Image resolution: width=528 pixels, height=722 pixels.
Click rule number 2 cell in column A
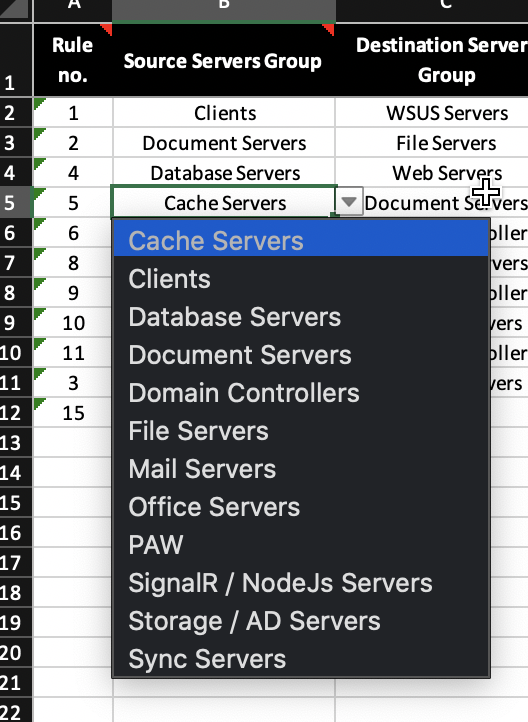point(73,143)
